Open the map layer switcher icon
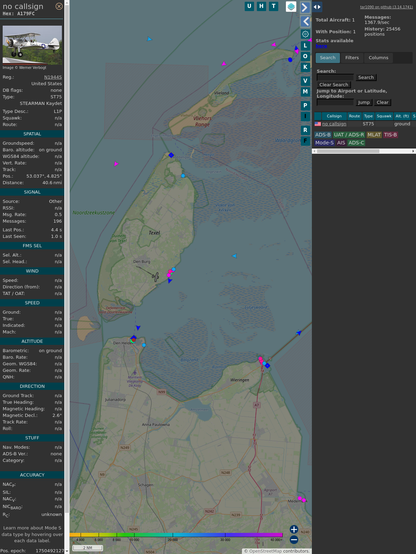Image resolution: width=416 pixels, height=554 pixels. pyautogui.click(x=291, y=7)
